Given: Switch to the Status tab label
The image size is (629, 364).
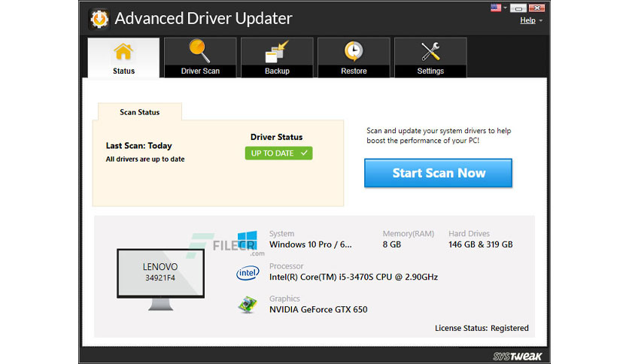Looking at the screenshot, I should (x=123, y=71).
